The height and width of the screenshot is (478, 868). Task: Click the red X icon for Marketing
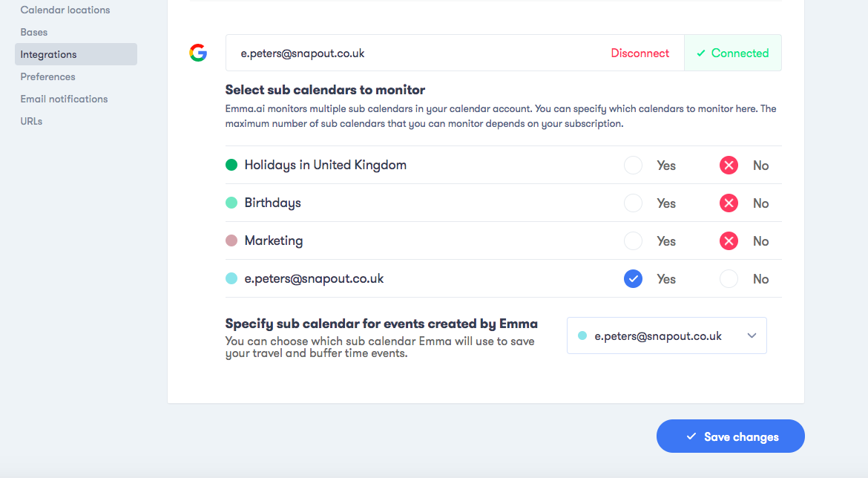729,241
